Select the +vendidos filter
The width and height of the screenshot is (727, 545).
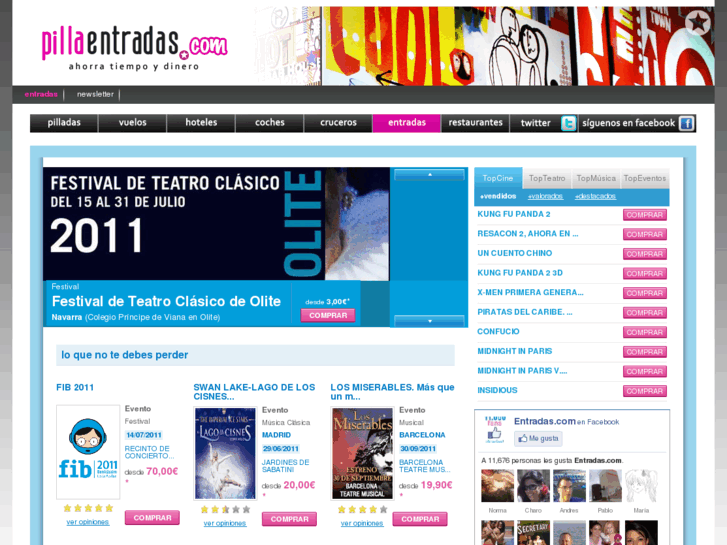[x=498, y=196]
